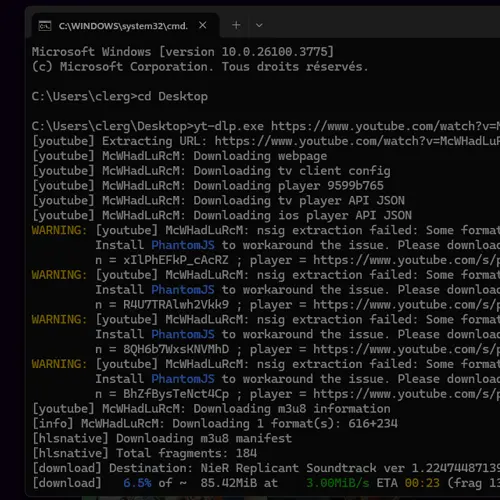This screenshot has height=500, width=500.
Task: Click PhantomJS link above '8QH6b7WxsKNVMhD' line
Action: (x=183, y=334)
